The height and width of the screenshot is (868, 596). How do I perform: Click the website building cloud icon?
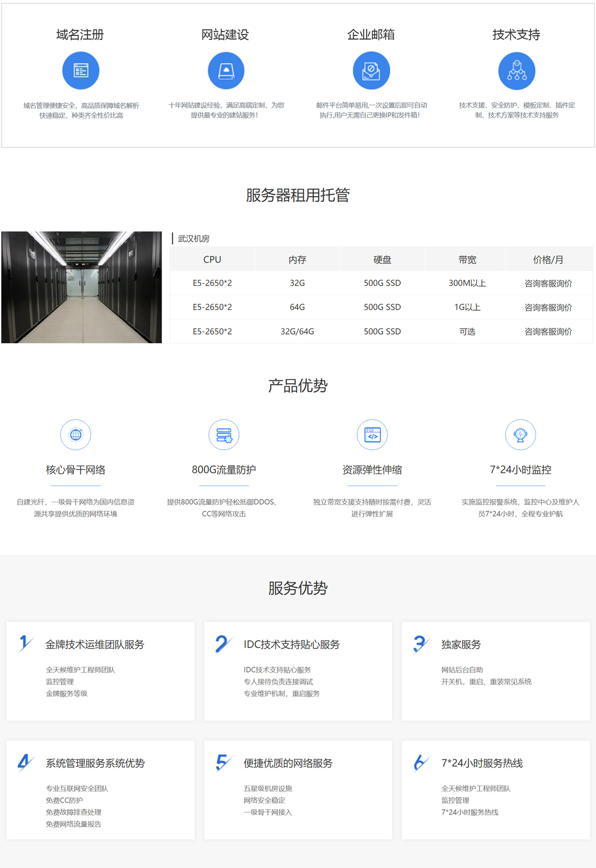[x=226, y=71]
